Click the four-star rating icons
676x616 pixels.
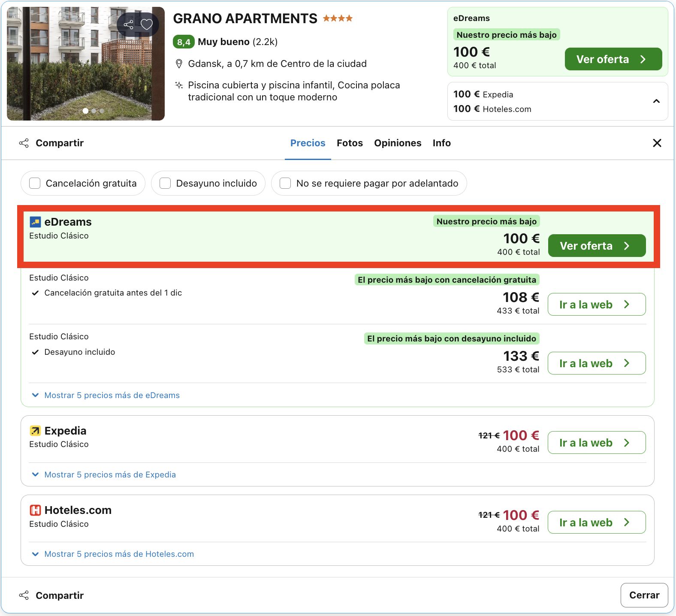(x=338, y=18)
